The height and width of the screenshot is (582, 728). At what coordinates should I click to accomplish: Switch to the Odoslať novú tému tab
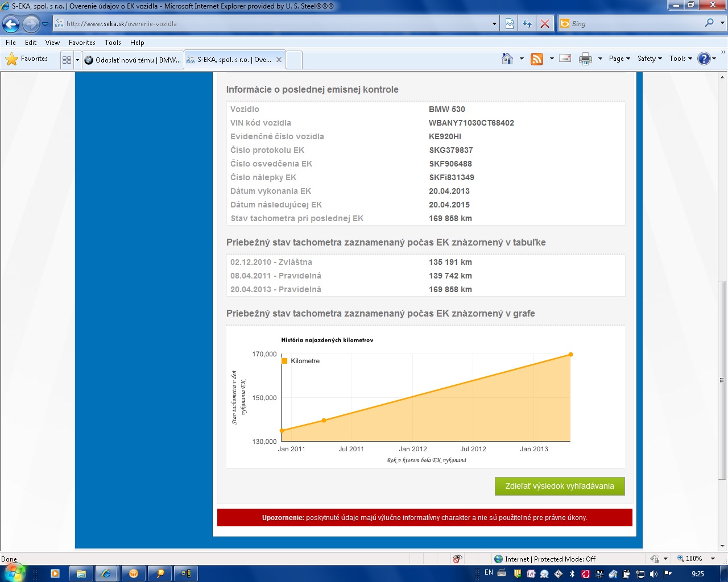(133, 60)
